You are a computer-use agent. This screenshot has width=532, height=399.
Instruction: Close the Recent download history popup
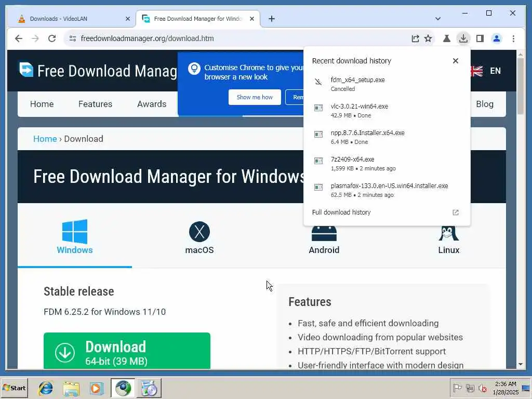click(x=455, y=61)
